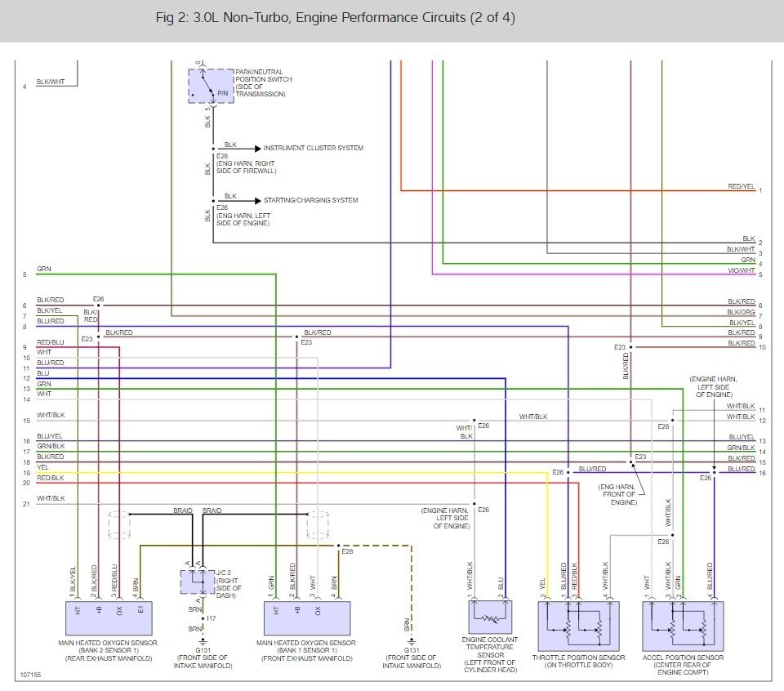
Task: Click the 'RED/BLU' label at left pin 9
Action: [51, 342]
